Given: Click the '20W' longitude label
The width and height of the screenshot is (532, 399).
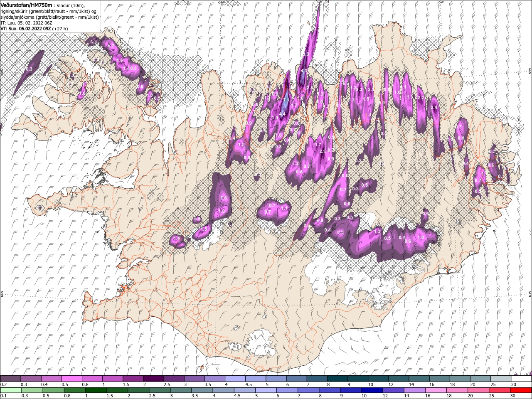Looking at the screenshot, I should coord(221,2).
